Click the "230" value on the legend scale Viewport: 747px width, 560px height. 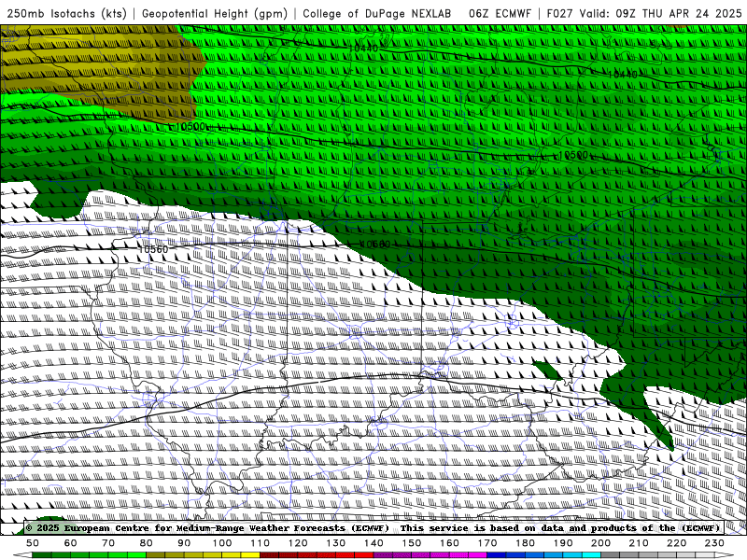click(x=714, y=543)
